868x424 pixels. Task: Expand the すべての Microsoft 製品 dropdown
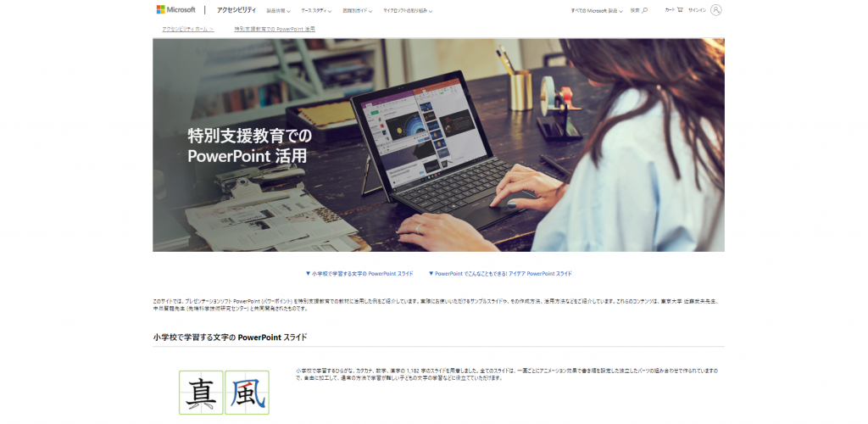(597, 10)
